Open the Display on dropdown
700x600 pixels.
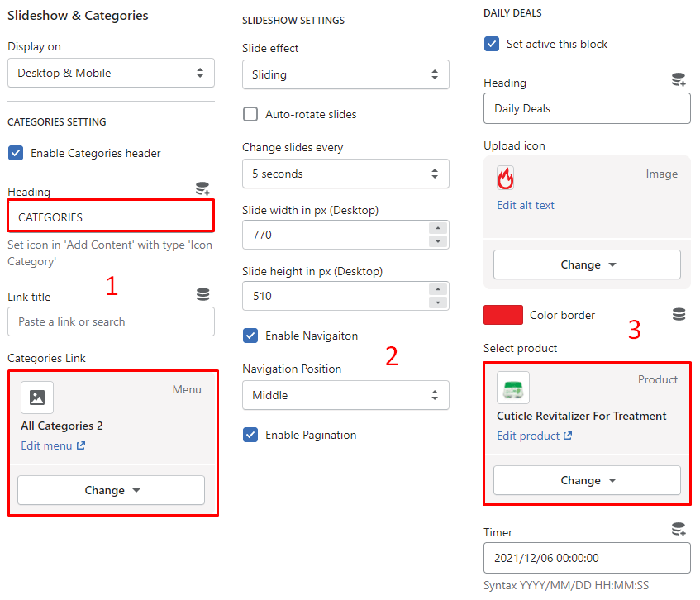(111, 73)
